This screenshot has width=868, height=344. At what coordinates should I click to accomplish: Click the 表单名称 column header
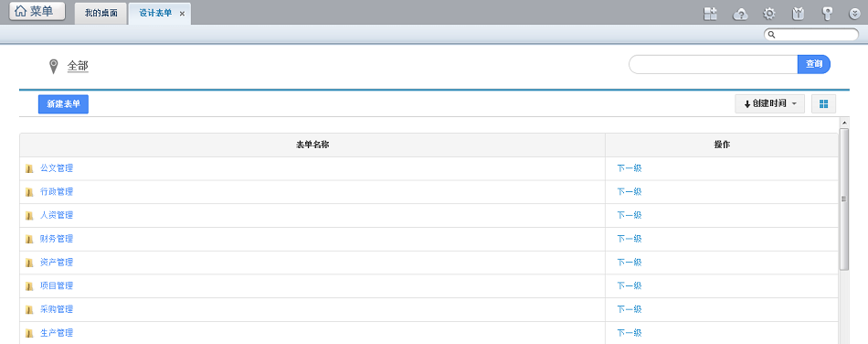click(x=312, y=145)
